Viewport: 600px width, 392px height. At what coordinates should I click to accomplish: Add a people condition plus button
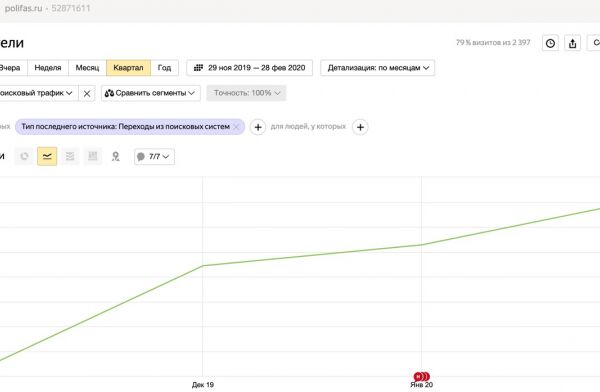pyautogui.click(x=360, y=127)
